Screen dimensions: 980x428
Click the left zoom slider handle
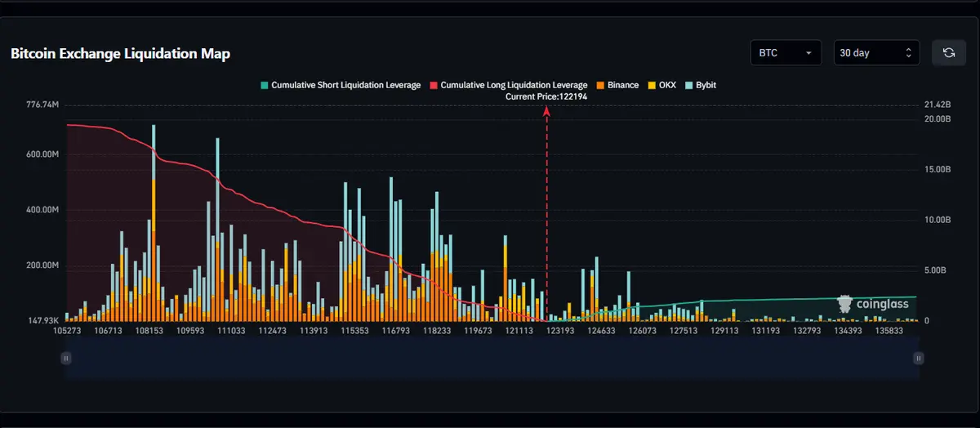(x=66, y=358)
